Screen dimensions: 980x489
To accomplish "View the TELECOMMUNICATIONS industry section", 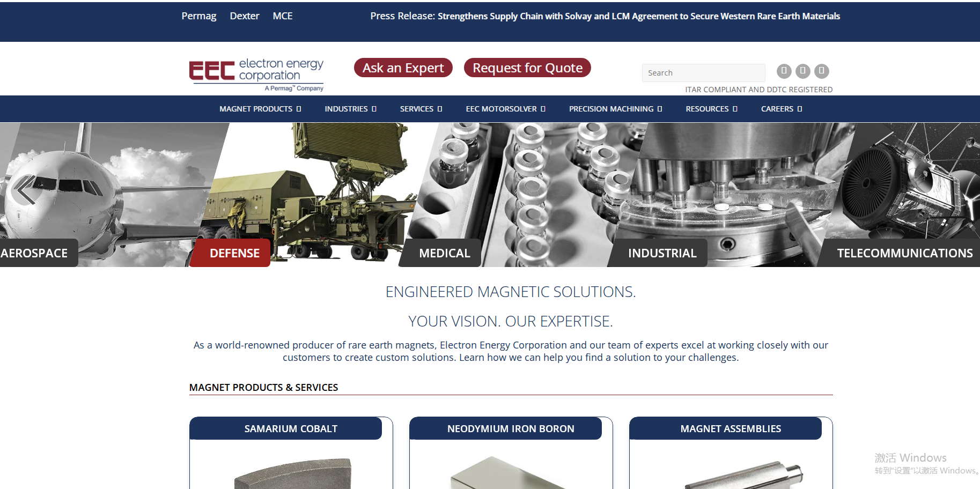I will [904, 253].
